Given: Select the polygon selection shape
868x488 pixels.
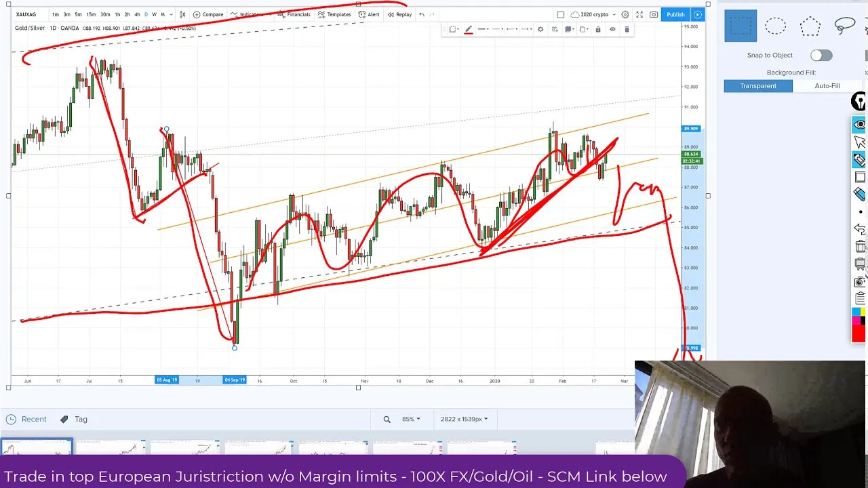Looking at the screenshot, I should 810,26.
